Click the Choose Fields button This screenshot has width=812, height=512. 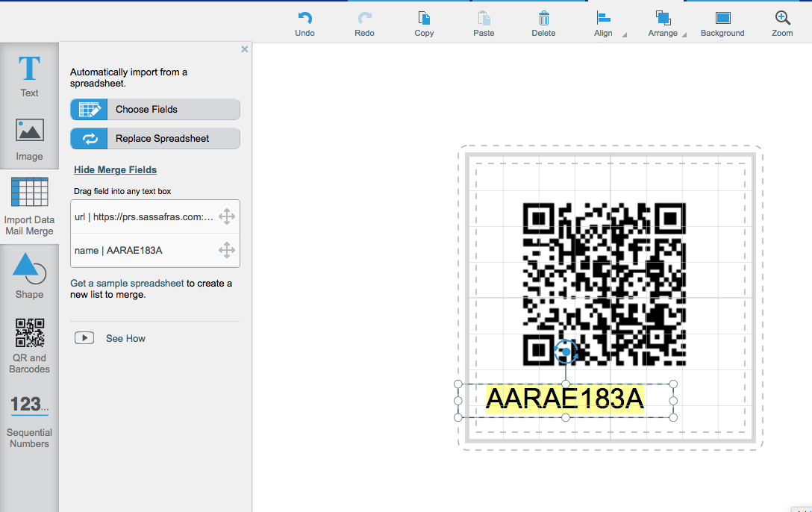(154, 109)
